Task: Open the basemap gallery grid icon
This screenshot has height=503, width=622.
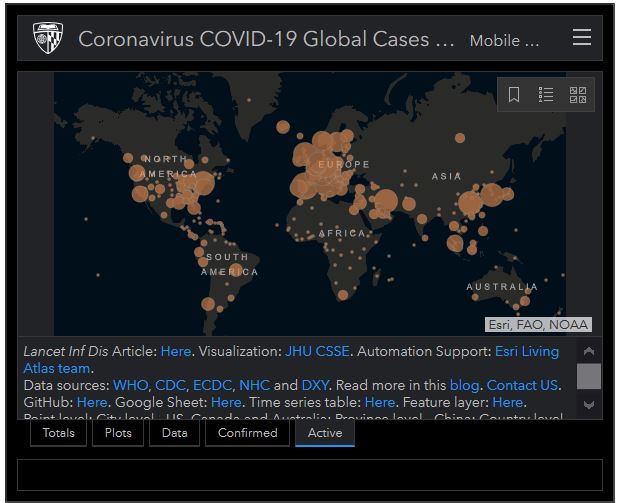Action: (578, 95)
